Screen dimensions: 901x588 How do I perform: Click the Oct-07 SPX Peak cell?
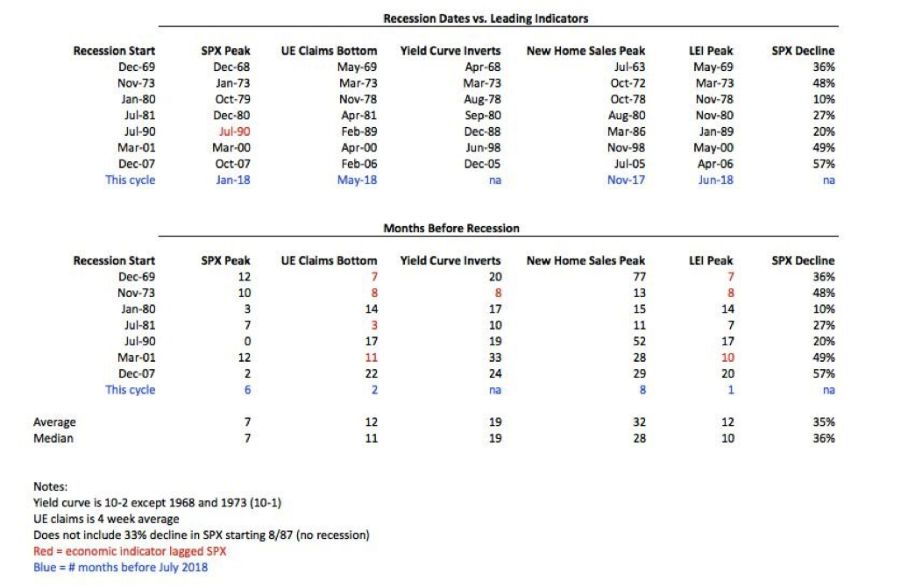point(232,164)
